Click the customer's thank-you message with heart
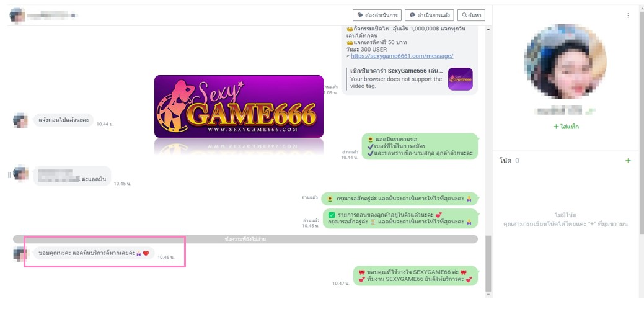The height and width of the screenshot is (309, 644). (x=94, y=253)
